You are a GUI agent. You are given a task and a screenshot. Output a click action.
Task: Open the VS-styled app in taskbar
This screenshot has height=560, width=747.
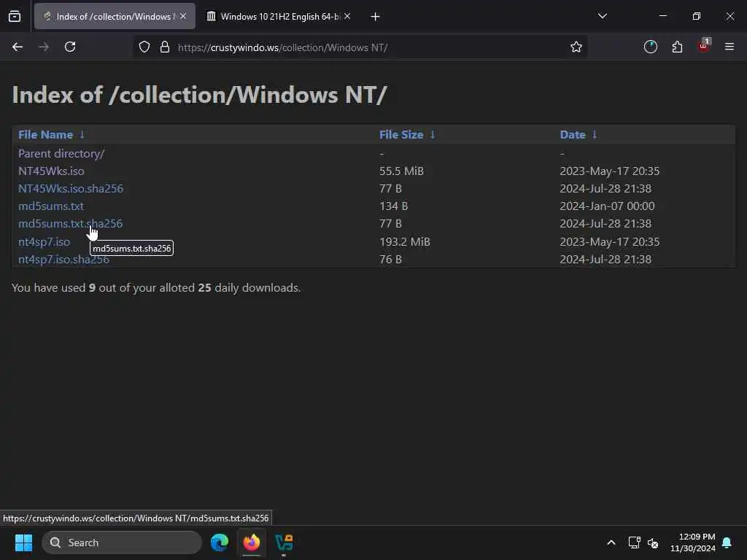point(284,542)
